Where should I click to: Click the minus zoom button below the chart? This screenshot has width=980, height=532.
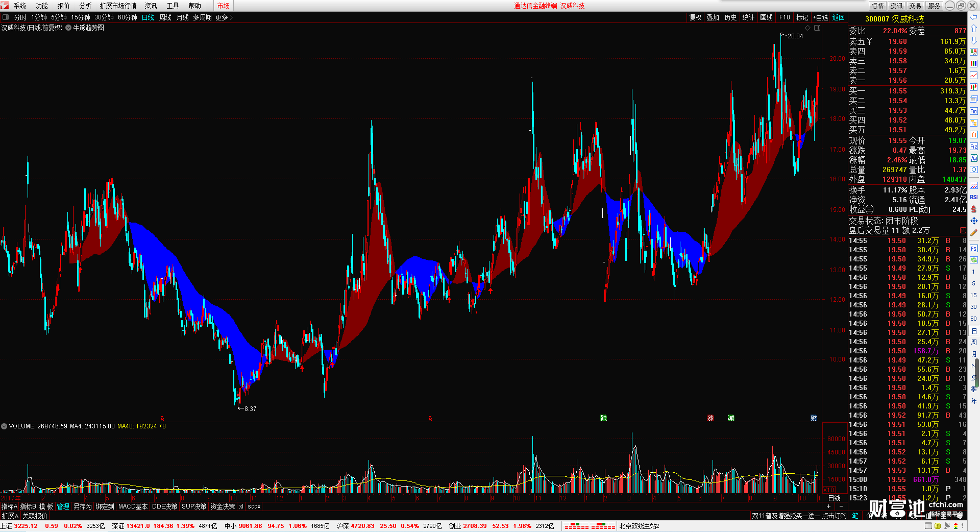pos(841,506)
